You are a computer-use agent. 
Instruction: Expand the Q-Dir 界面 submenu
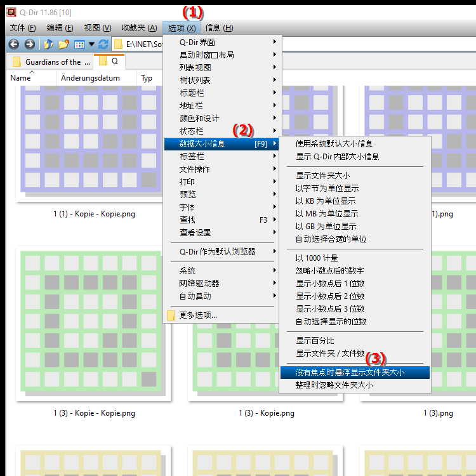point(221,42)
